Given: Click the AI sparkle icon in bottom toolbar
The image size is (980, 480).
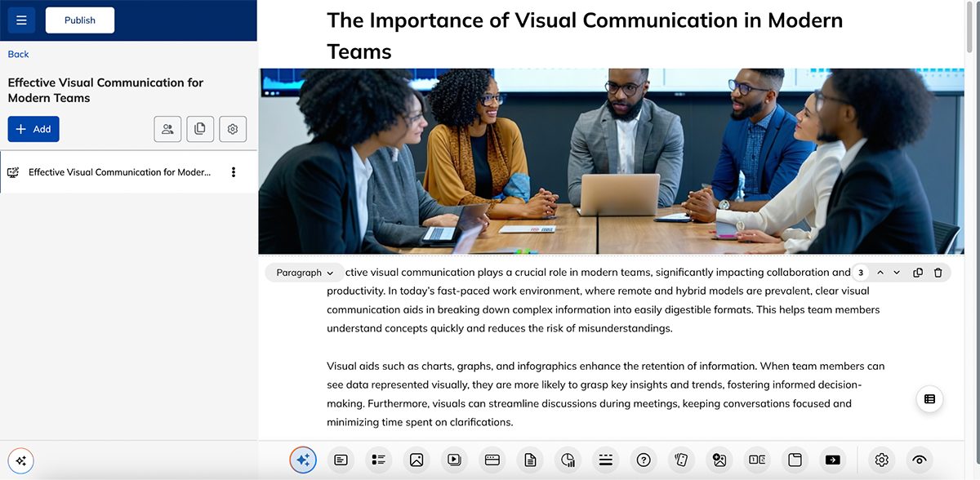Looking at the screenshot, I should [303, 460].
